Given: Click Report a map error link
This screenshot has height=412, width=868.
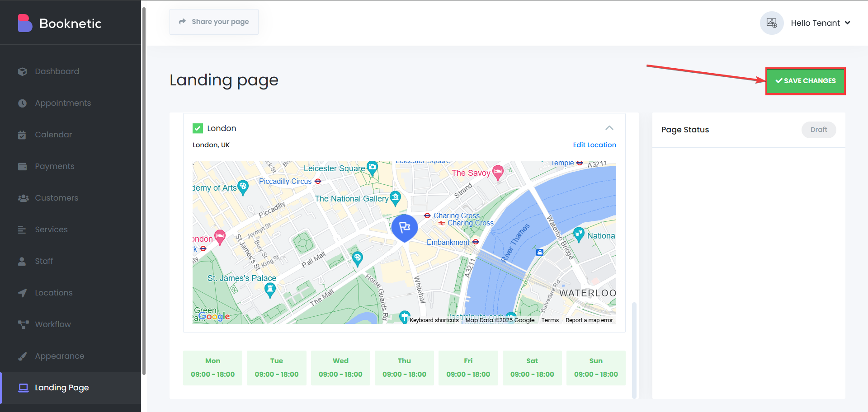Looking at the screenshot, I should click(589, 320).
